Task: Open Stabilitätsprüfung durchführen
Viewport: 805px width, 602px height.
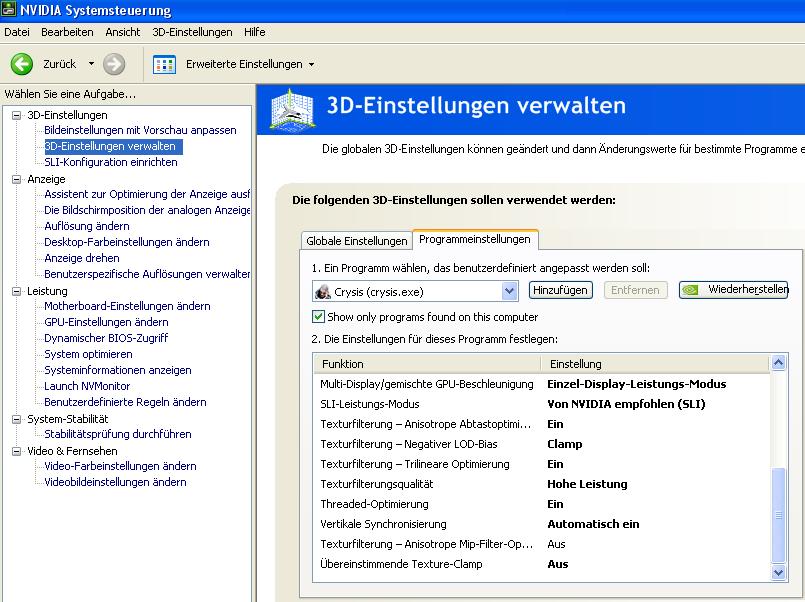Action: 118,434
